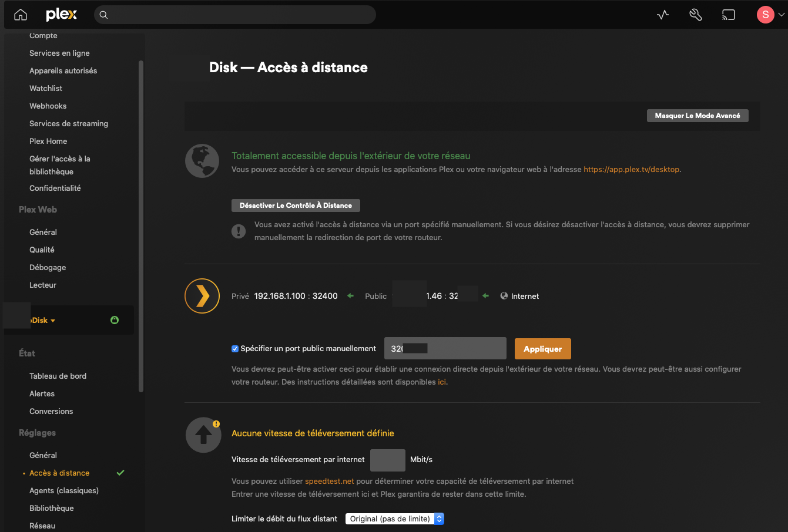Expand the account menu chevron
Viewport: 788px width, 532px height.
pos(780,15)
